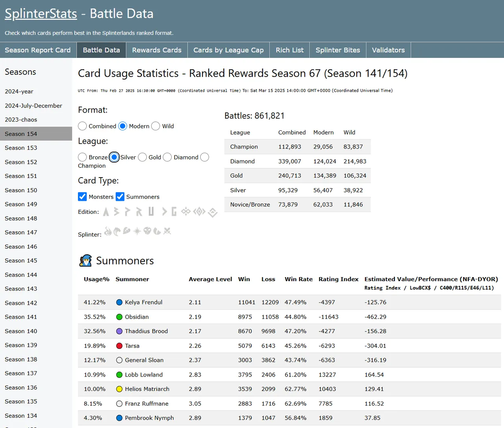504x428 pixels.
Task: Sort by the Rating Index column header
Action: click(x=339, y=279)
